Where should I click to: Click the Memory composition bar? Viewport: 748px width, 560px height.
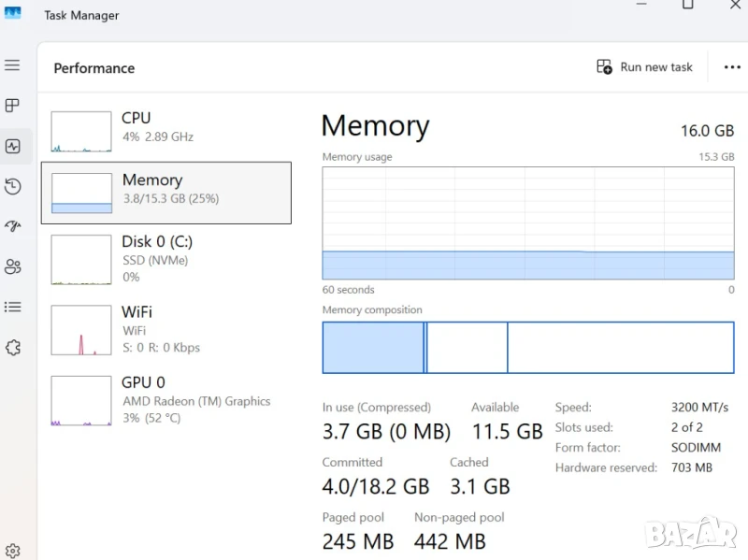[x=527, y=348]
